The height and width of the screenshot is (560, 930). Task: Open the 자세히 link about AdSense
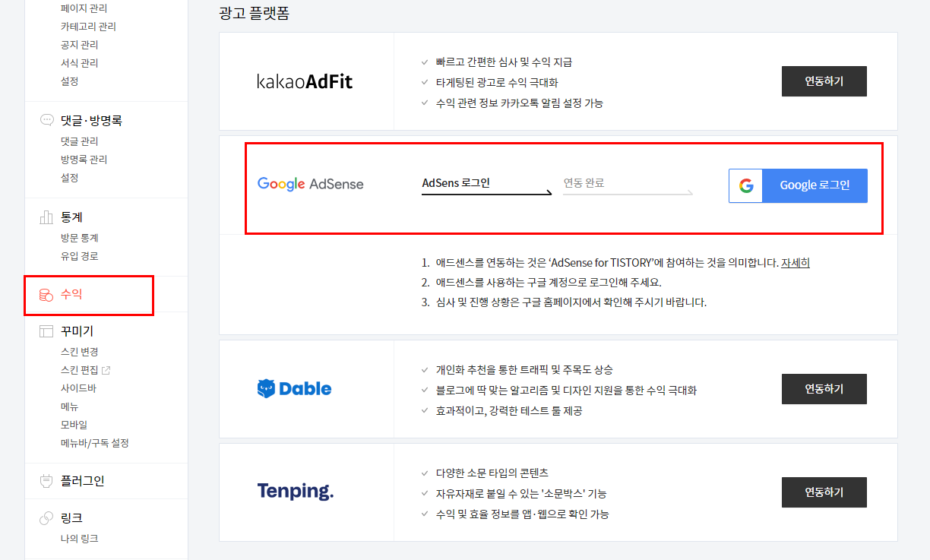[796, 263]
